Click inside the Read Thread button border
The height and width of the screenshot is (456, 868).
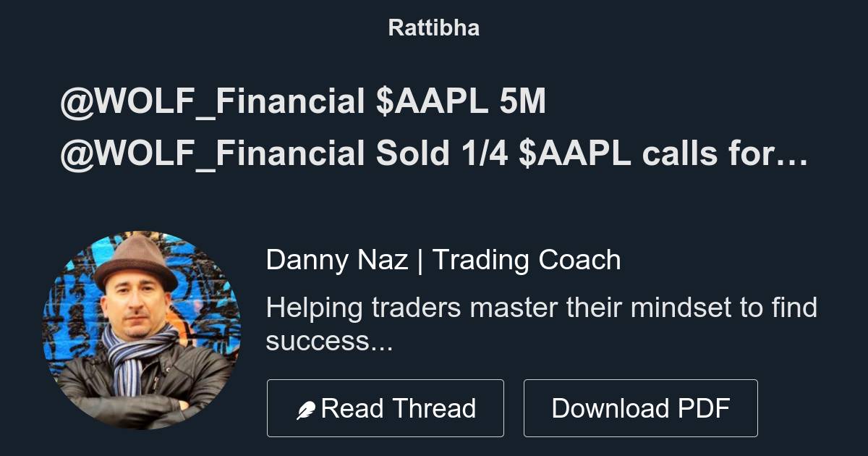coord(386,408)
